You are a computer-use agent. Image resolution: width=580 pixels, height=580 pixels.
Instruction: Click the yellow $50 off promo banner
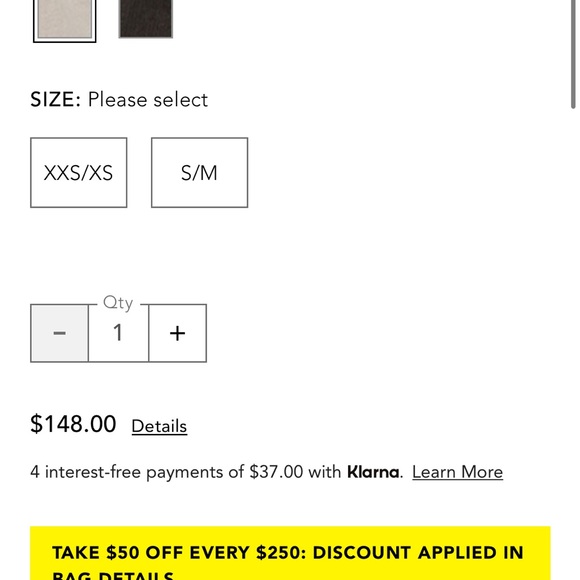(x=290, y=553)
